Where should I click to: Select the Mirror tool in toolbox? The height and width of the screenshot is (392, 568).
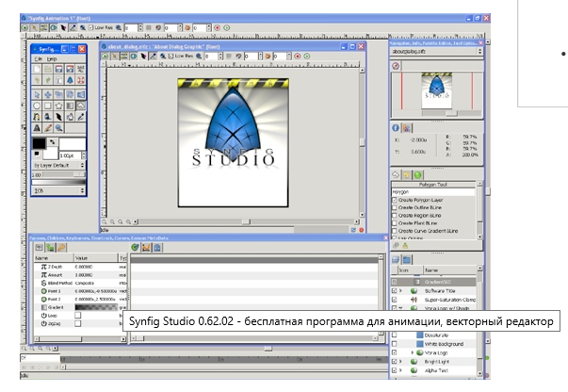coord(81,94)
